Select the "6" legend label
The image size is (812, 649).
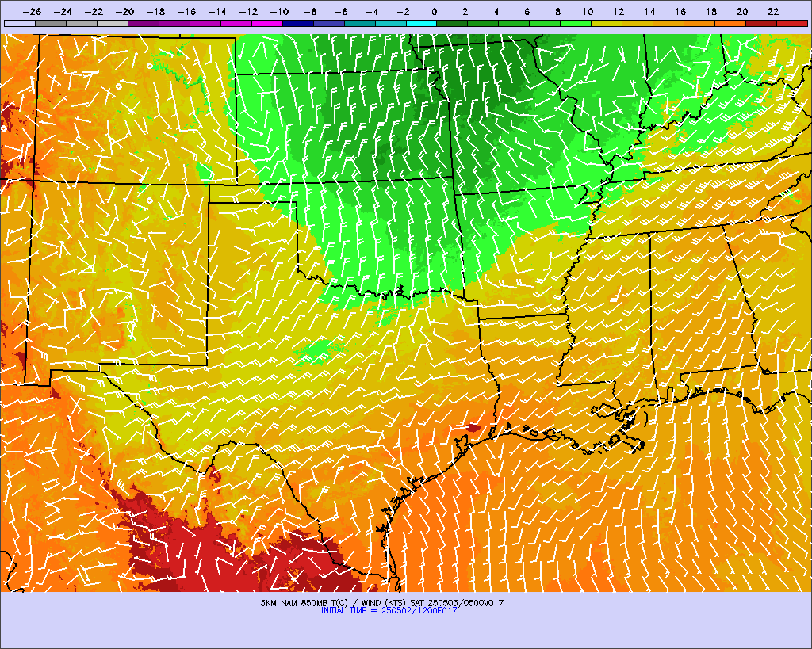click(x=527, y=12)
